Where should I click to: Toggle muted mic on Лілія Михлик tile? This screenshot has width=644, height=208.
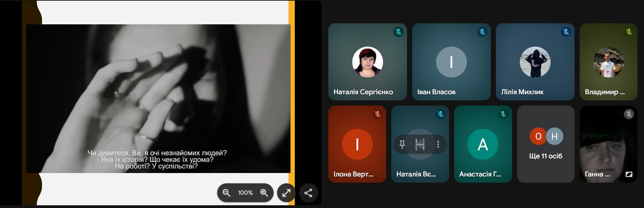(x=566, y=32)
